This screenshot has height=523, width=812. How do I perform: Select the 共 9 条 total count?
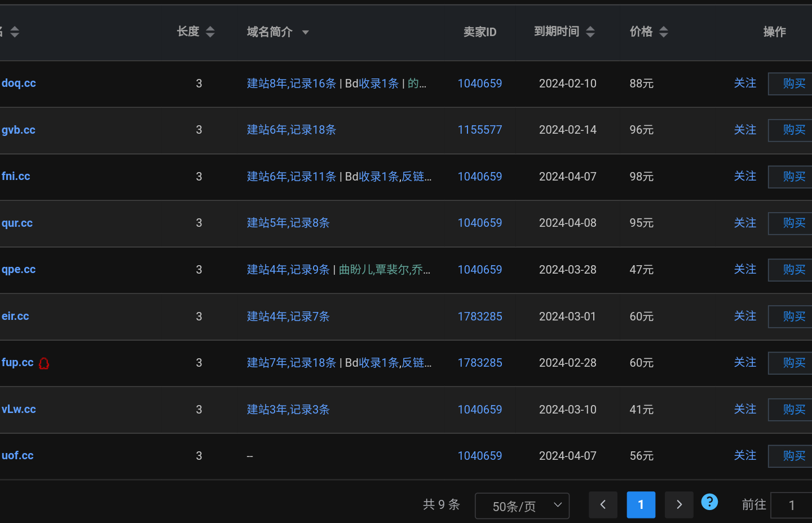(x=442, y=504)
